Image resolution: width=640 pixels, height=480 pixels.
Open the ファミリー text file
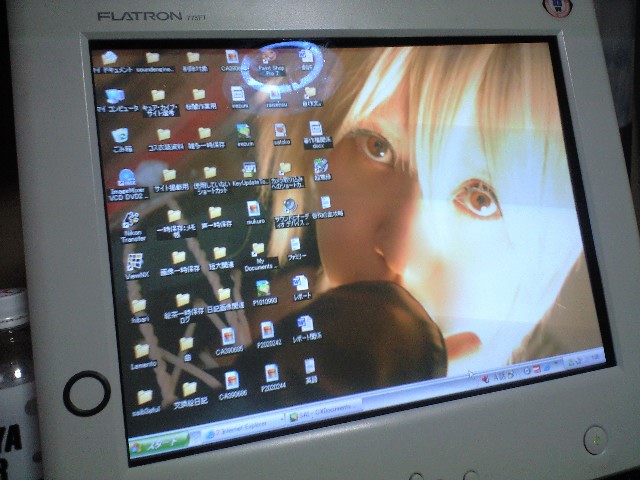pyautogui.click(x=296, y=250)
